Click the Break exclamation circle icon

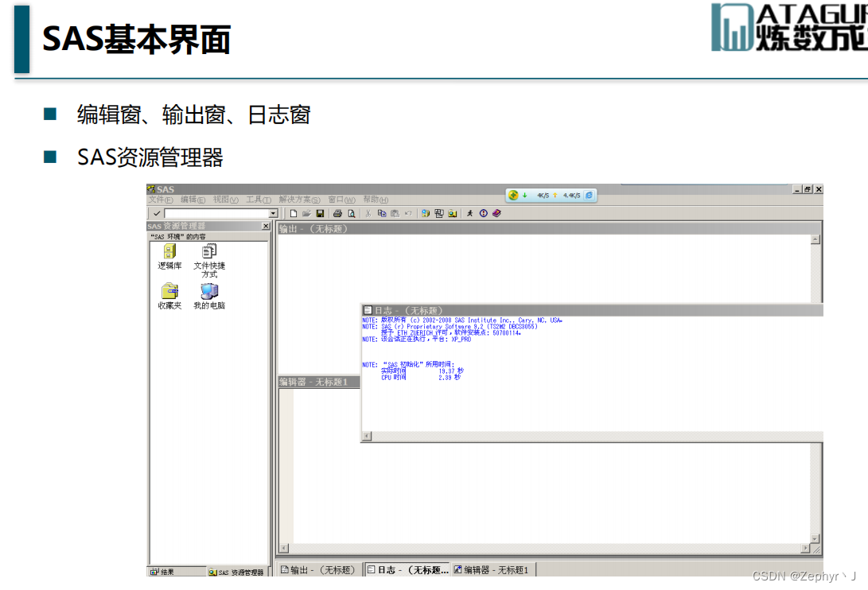(x=483, y=214)
